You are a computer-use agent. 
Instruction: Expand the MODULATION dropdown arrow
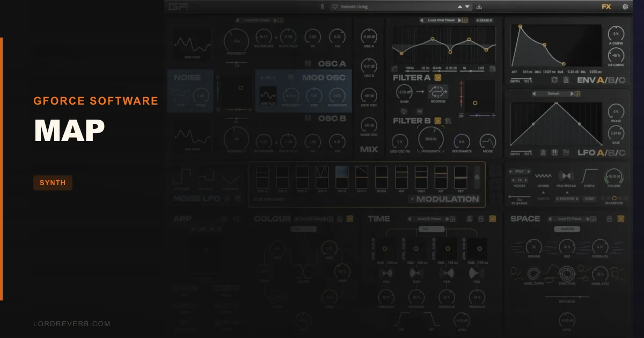coord(412,199)
